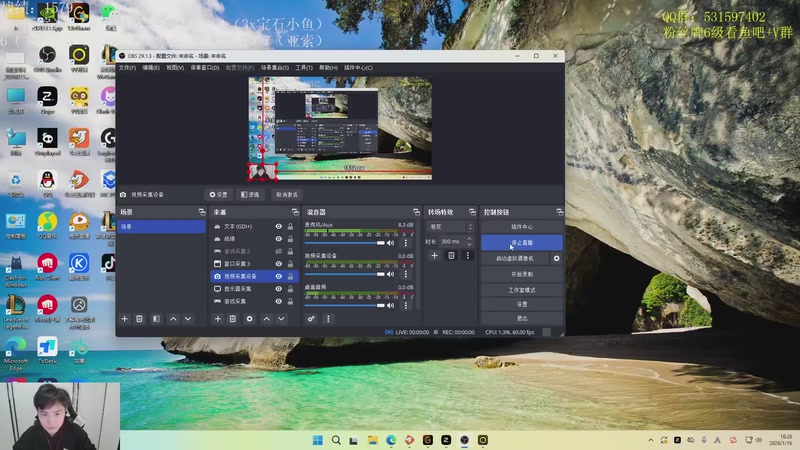
Task: Open virtual camera settings gear icon
Action: pos(557,258)
